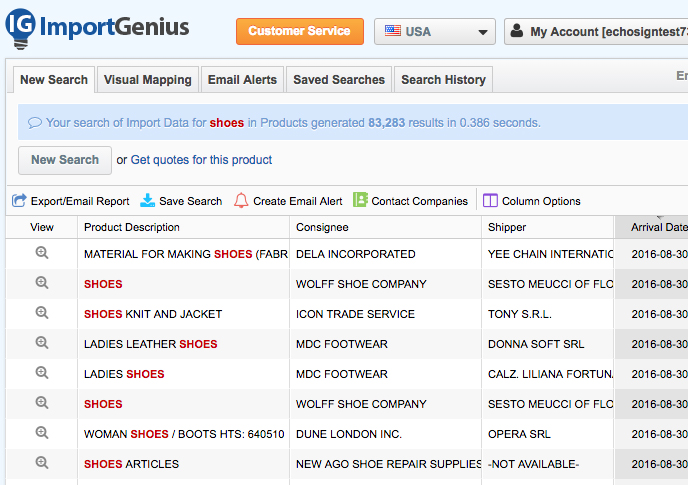Click the Contact Companies address book icon

coord(360,200)
